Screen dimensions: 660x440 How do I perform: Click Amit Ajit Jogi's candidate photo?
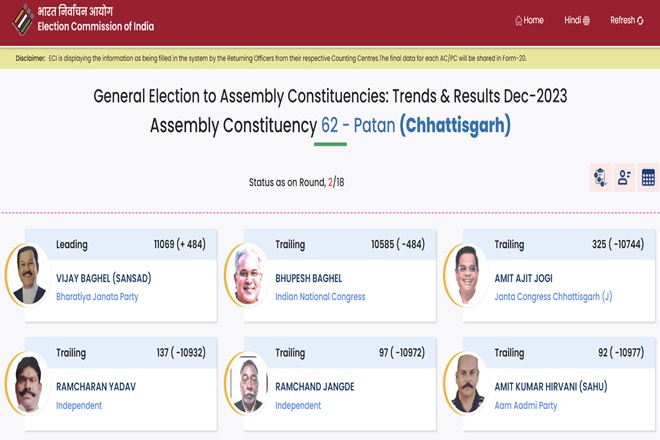[466, 274]
